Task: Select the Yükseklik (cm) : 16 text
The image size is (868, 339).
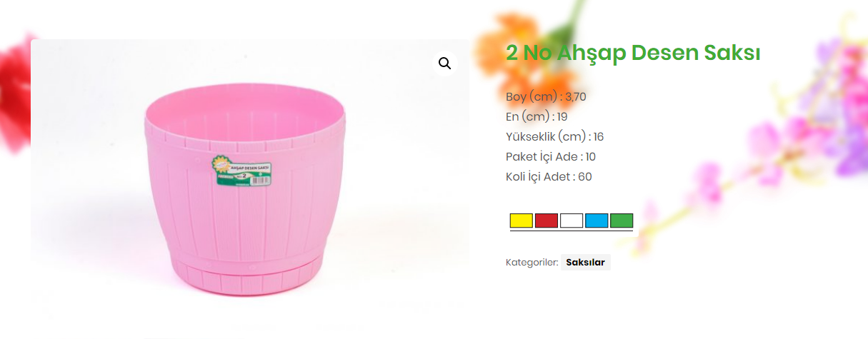Action: coord(554,136)
